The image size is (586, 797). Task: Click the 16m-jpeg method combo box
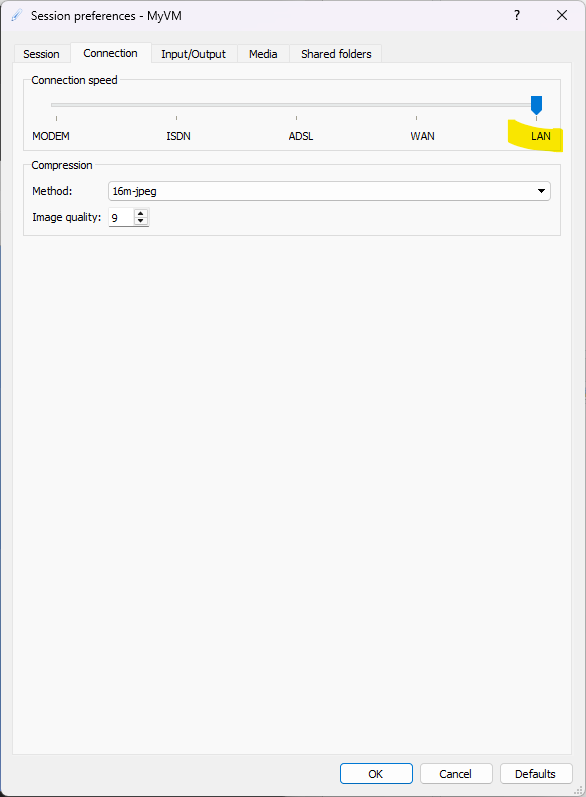[x=329, y=191]
